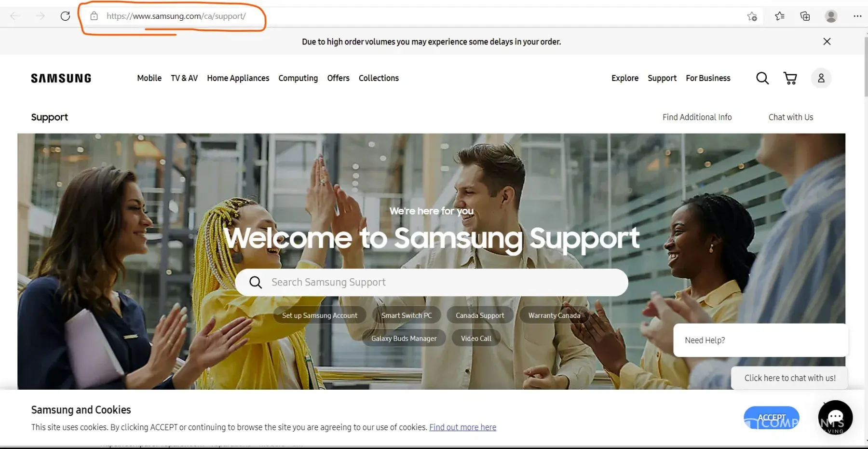Focus the Search Samsung Support field
This screenshot has height=449, width=868.
coord(432,282)
